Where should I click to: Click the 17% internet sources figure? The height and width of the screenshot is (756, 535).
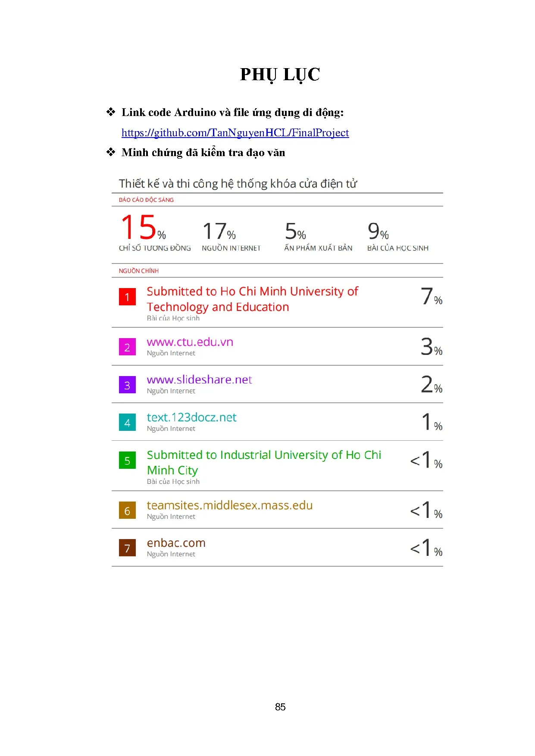219,232
